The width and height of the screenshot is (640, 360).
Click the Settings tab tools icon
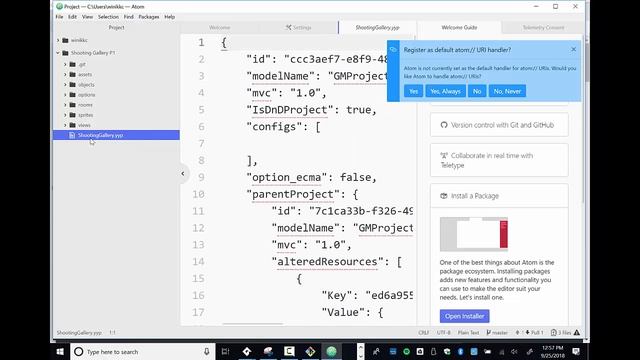(289, 27)
